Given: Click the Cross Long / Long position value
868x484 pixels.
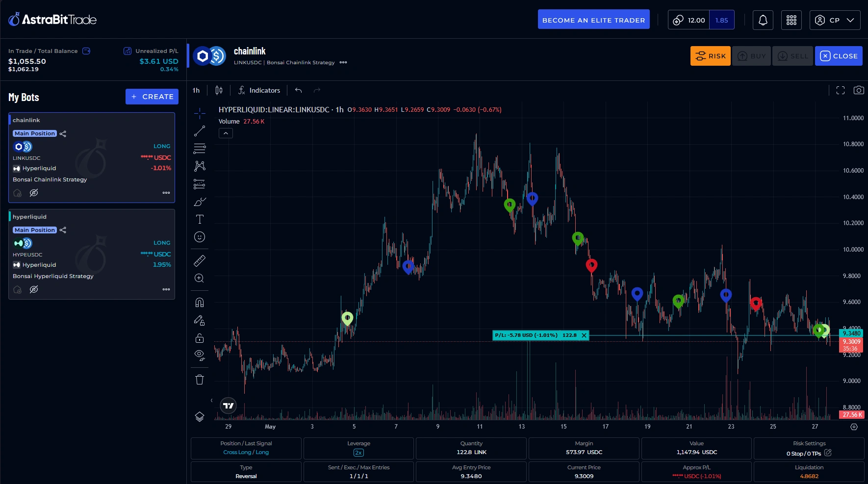Looking at the screenshot, I should point(246,453).
